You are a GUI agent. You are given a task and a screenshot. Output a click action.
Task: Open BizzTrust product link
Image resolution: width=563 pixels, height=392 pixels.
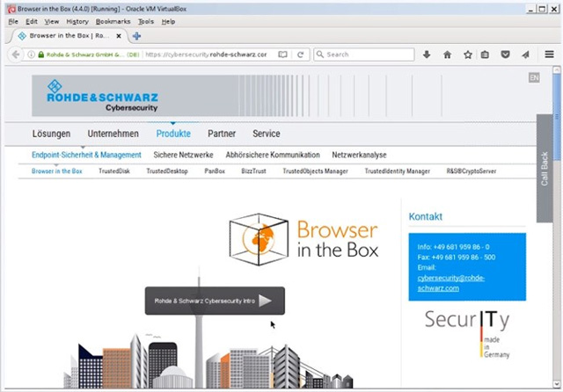click(x=253, y=171)
